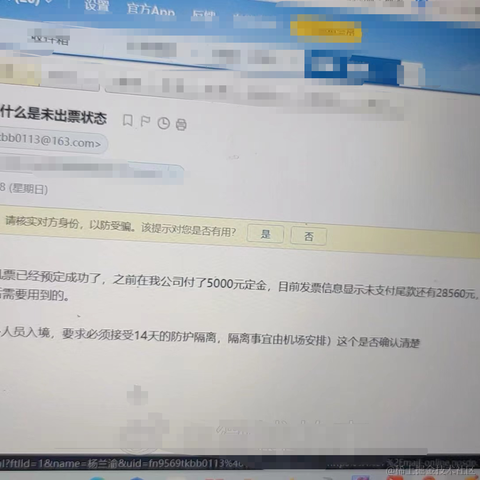Click the bookmark icon beside the subject
Viewport: 480px width, 480px height.
pyautogui.click(x=128, y=120)
